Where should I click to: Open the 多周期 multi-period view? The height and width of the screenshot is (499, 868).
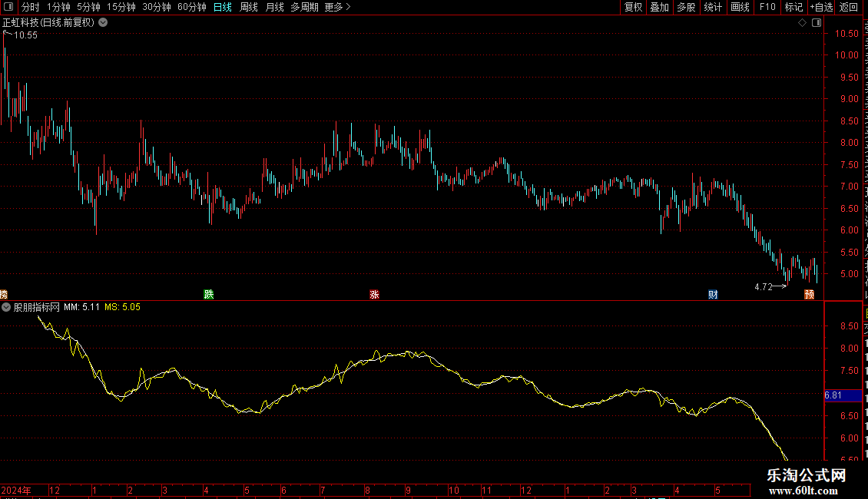tap(304, 7)
